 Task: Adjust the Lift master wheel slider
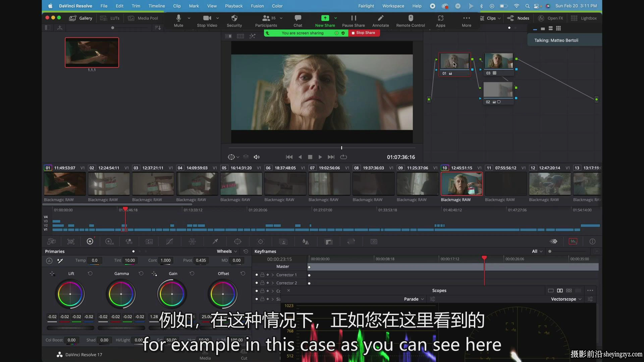[x=70, y=328]
